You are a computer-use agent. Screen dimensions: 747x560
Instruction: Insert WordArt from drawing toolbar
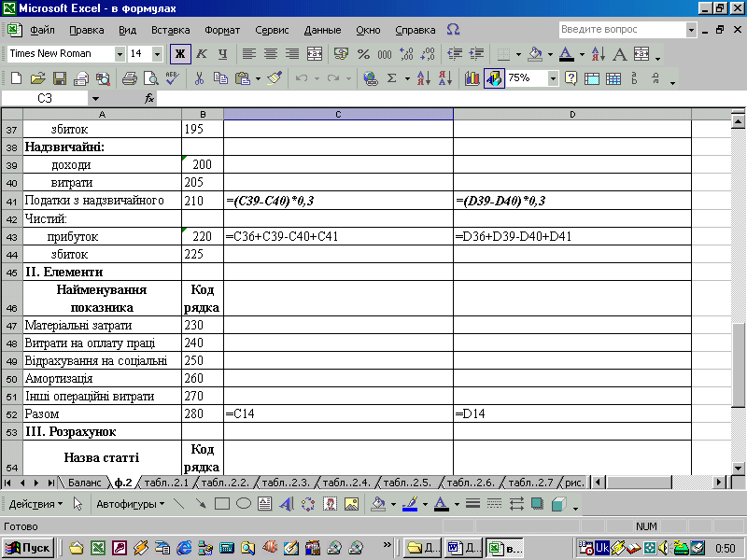click(x=287, y=504)
